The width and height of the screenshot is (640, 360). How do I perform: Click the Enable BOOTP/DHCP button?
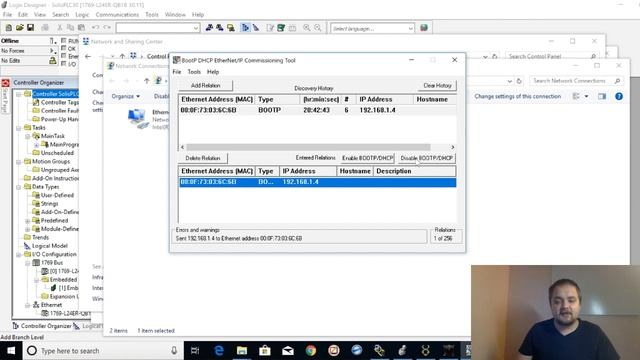(367, 158)
